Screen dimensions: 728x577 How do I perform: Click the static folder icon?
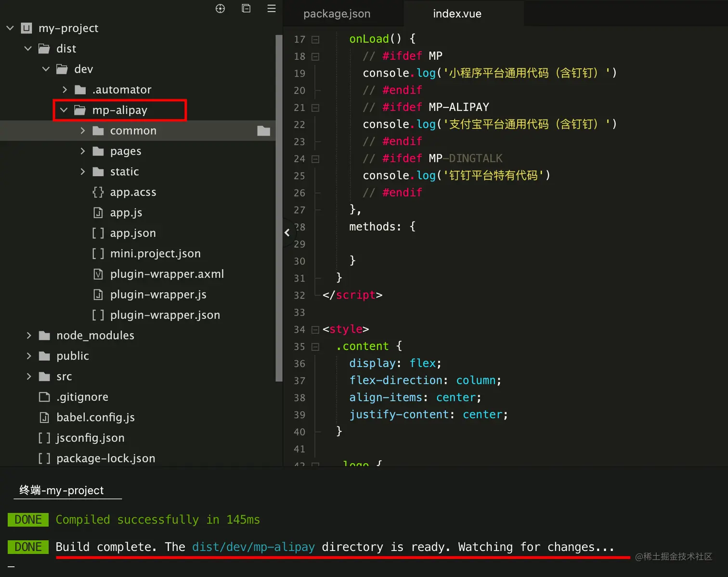pyautogui.click(x=98, y=171)
